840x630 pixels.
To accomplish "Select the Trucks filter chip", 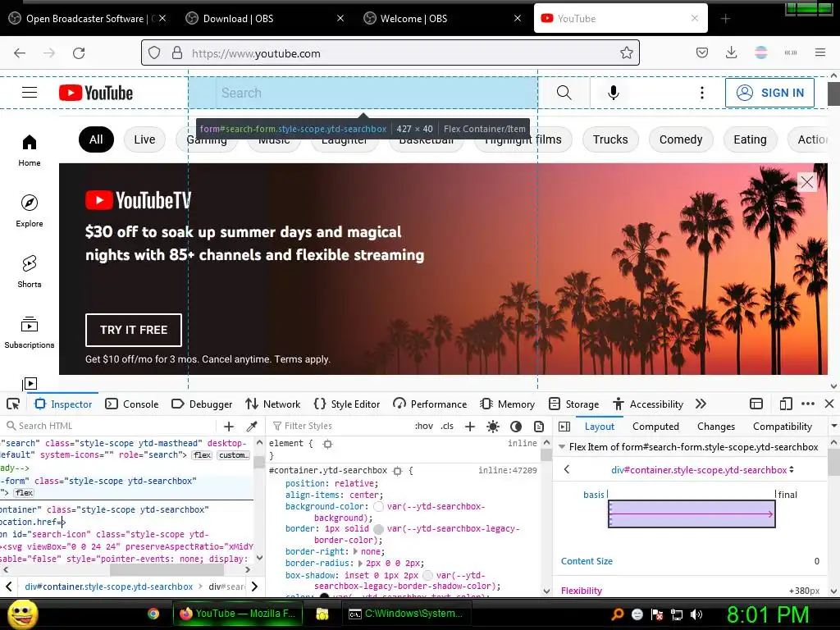I will point(610,139).
